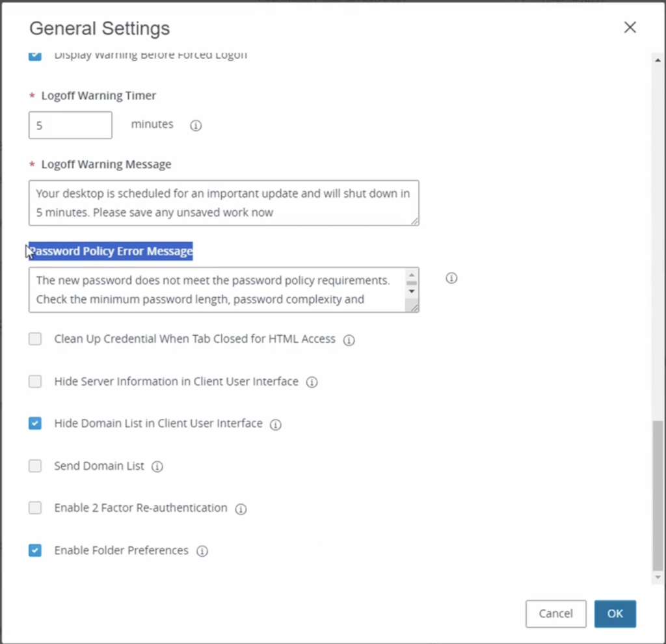Click info icon for Enable 2 Factor Re-authentication

(x=241, y=509)
